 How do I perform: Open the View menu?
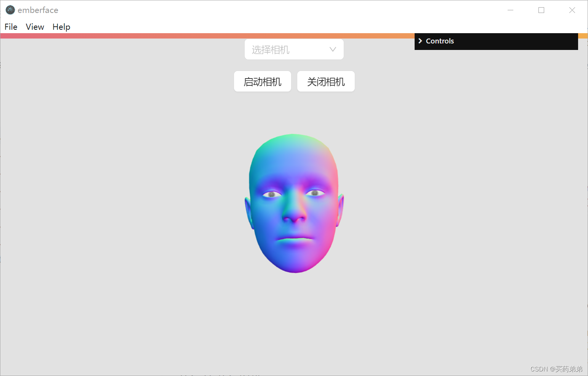point(35,27)
